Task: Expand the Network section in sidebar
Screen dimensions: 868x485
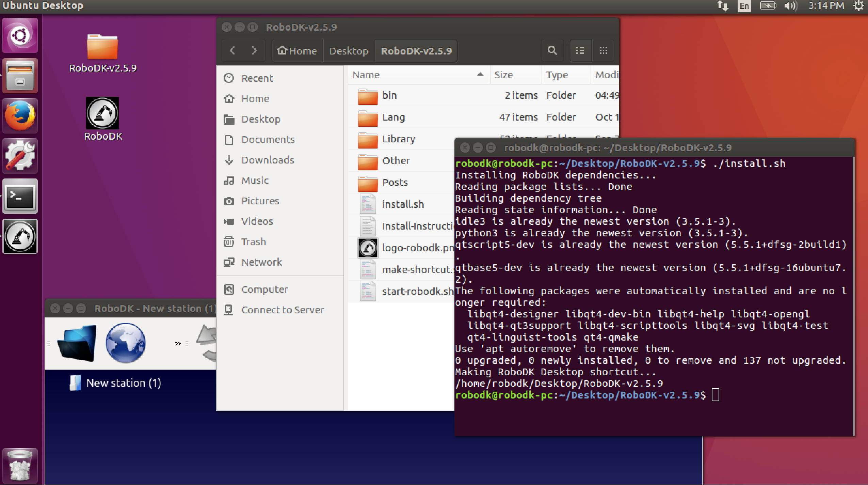Action: click(261, 262)
